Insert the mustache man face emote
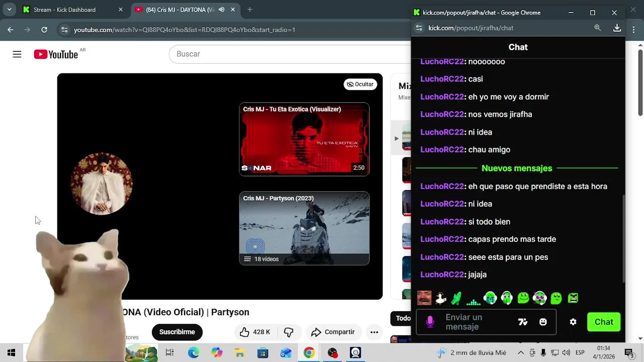Viewport: 644px width, 362px height. click(x=424, y=298)
